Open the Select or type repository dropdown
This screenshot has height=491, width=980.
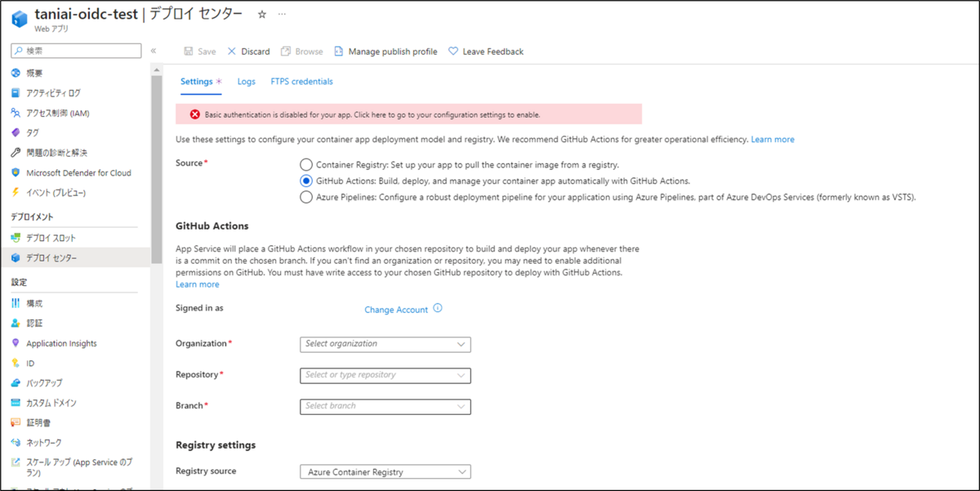pyautogui.click(x=385, y=375)
